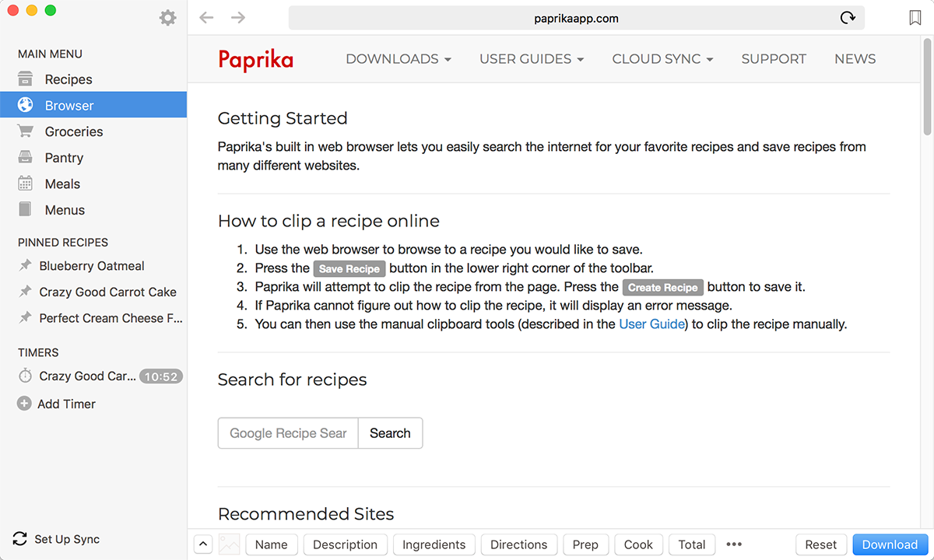Select the Groceries shopping cart icon

click(x=26, y=131)
